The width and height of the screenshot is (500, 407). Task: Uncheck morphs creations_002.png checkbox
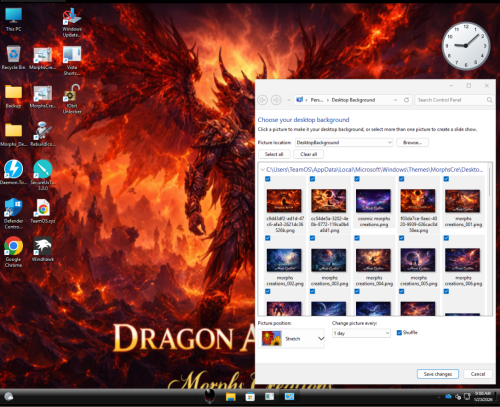[268, 238]
